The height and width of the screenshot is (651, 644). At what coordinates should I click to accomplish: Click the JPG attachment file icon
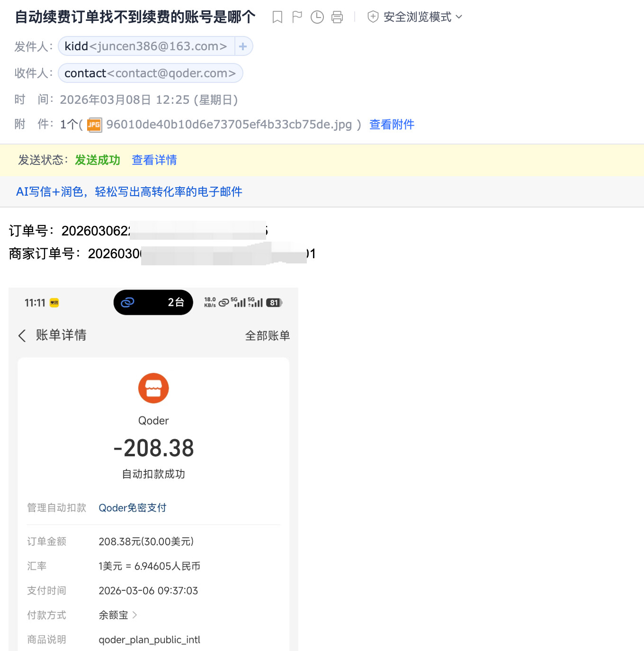(x=94, y=125)
